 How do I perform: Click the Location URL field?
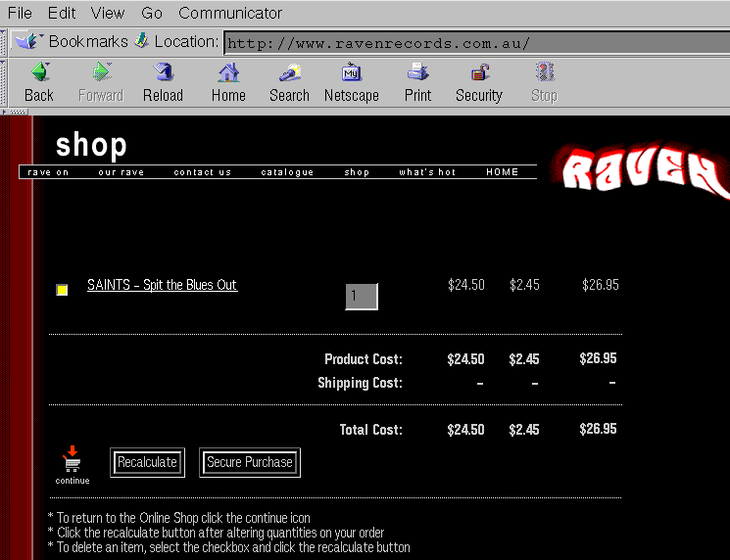[x=475, y=43]
